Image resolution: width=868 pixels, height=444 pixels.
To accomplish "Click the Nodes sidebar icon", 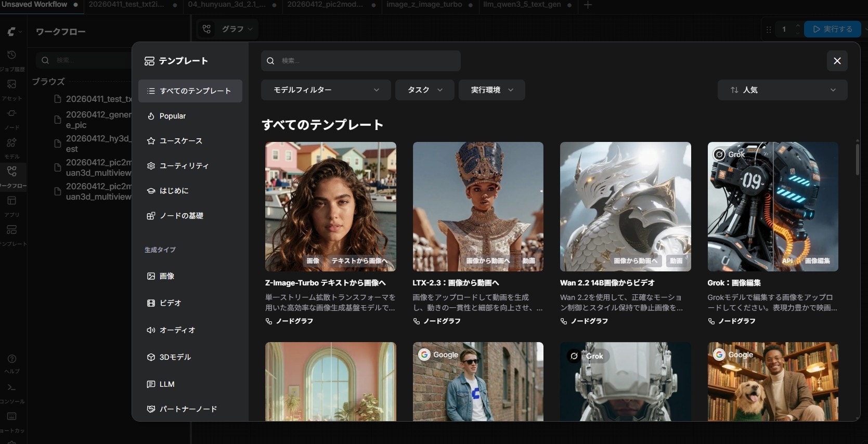I will click(11, 114).
